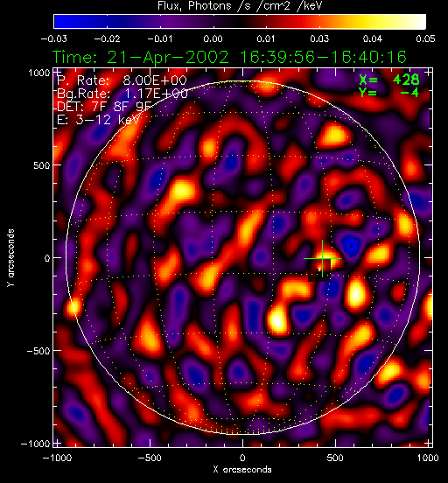Click the green Time 21-Apr-2002 label
Viewport: 448px width, 483px height.
coord(229,57)
